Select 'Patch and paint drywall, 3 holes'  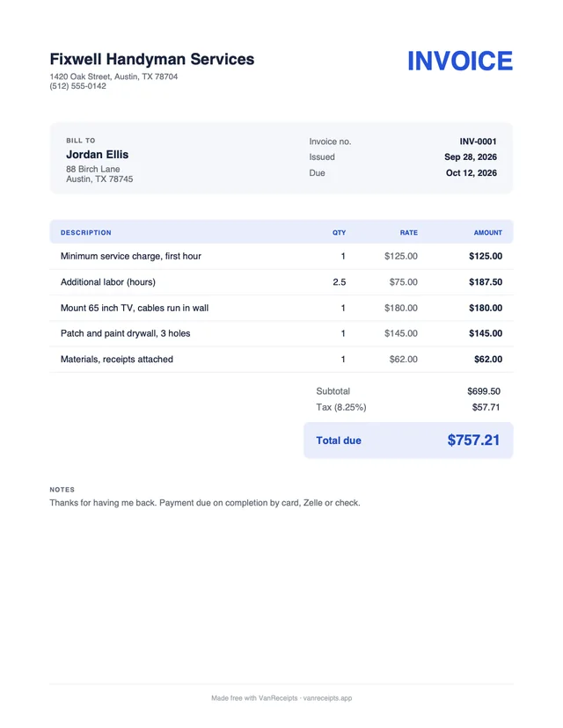[x=126, y=333]
